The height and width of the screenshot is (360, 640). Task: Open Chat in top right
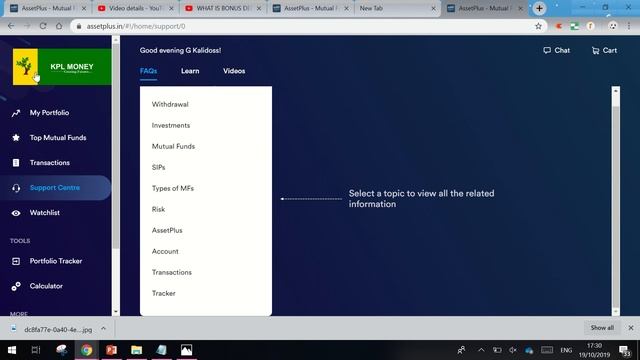pos(556,50)
